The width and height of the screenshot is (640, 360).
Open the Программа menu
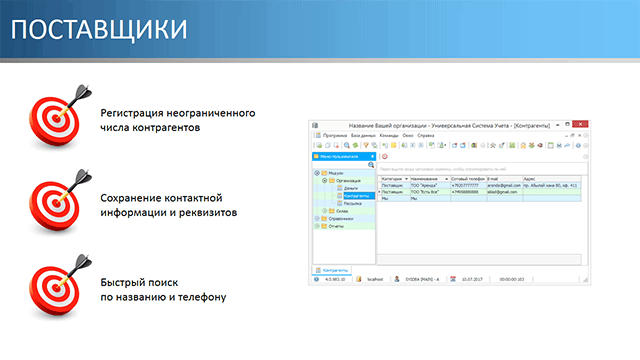click(x=335, y=136)
